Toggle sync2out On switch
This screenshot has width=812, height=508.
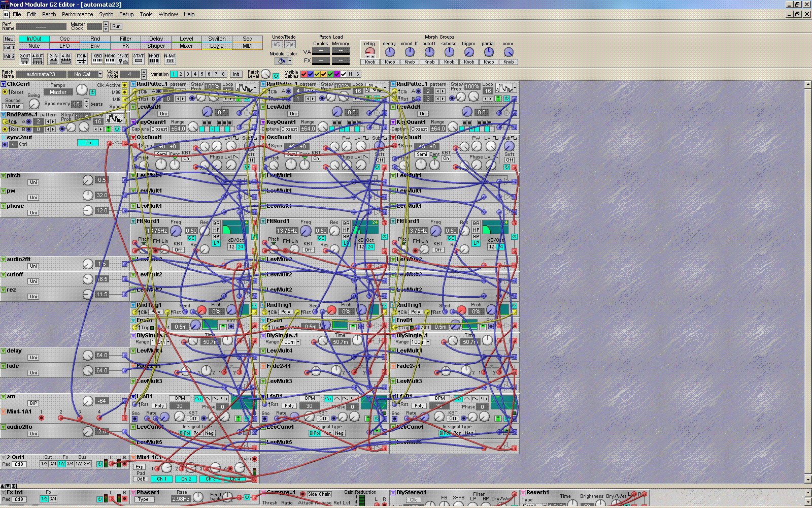pos(88,143)
